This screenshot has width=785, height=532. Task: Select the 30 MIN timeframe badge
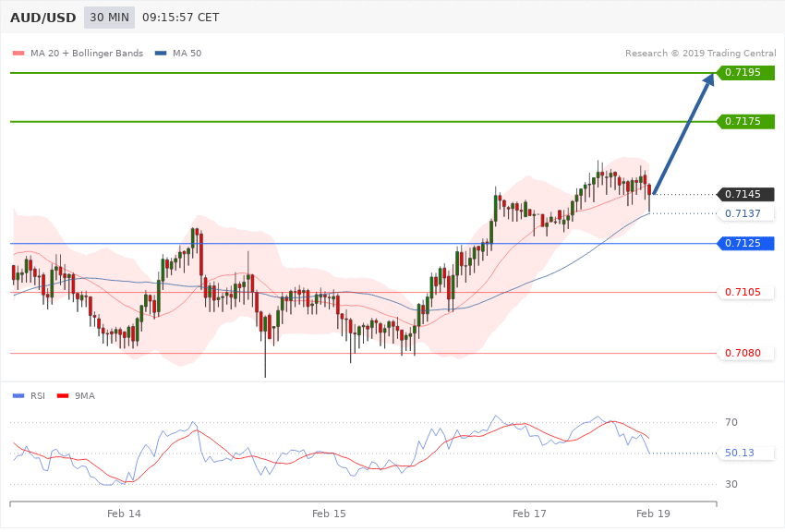[109, 18]
